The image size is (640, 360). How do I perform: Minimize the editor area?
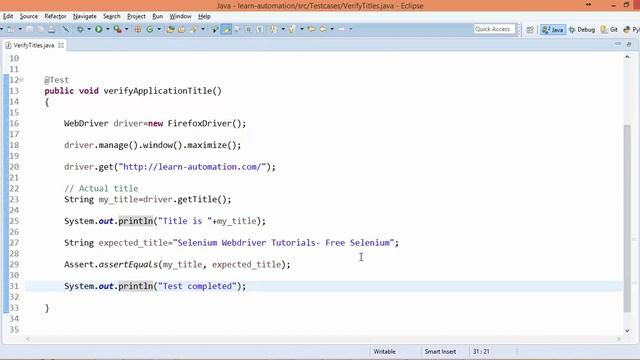(x=618, y=44)
